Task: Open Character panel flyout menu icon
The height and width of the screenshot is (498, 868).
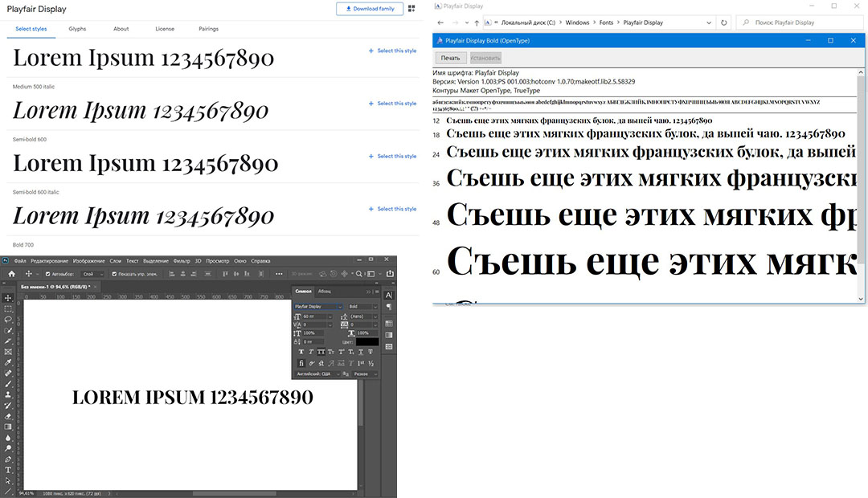Action: [x=377, y=292]
